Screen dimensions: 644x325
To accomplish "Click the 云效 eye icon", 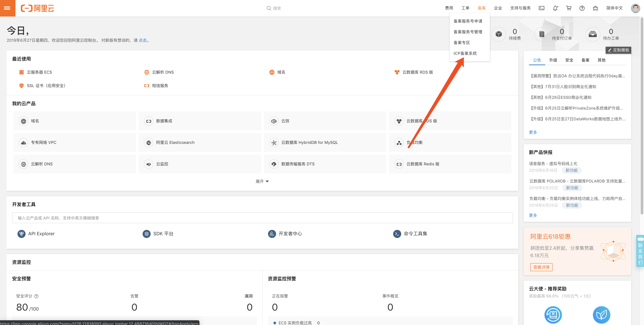I will point(274,121).
